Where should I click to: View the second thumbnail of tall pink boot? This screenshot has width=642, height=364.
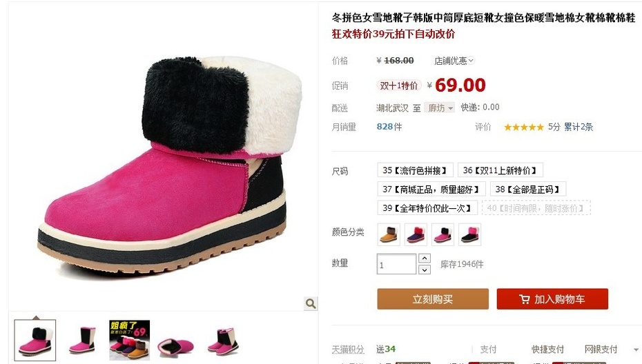click(83, 341)
